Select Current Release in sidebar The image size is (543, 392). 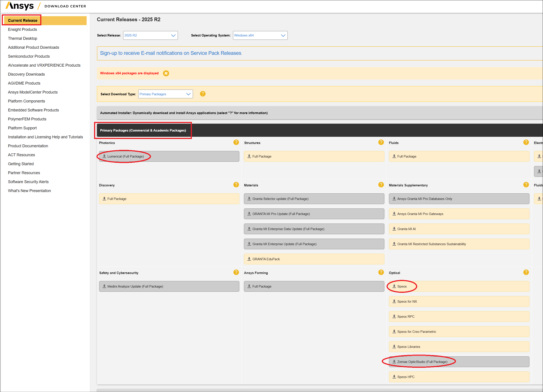23,21
